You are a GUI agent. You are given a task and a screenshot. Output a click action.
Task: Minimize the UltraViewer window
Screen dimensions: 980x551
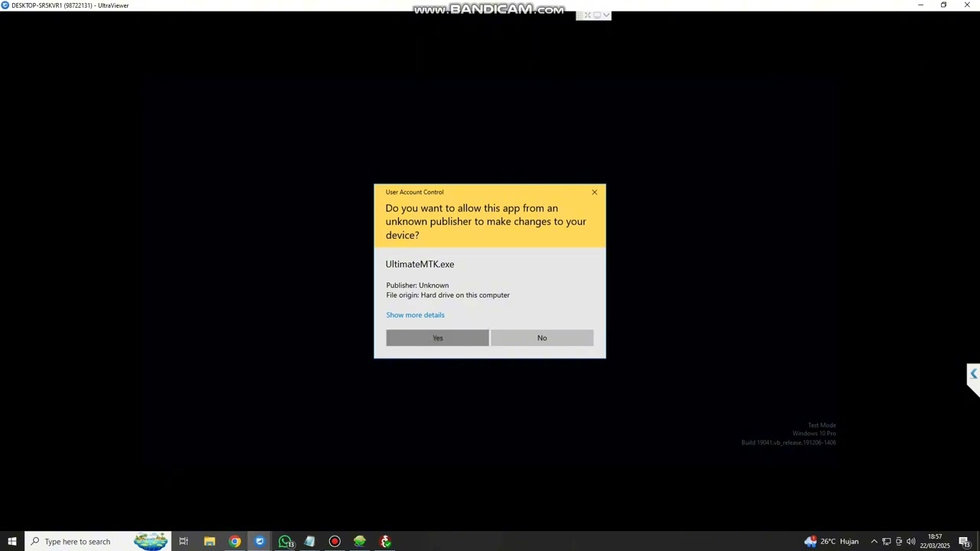click(x=920, y=5)
